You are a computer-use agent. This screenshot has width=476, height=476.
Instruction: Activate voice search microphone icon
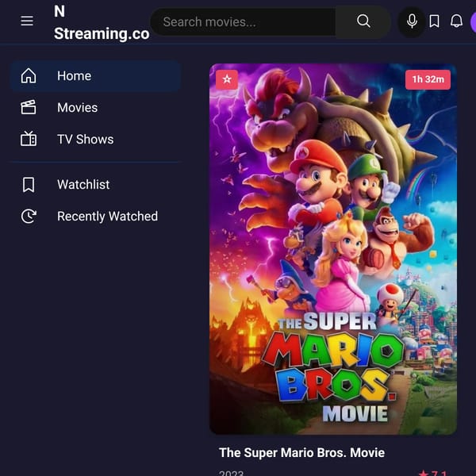coord(412,21)
